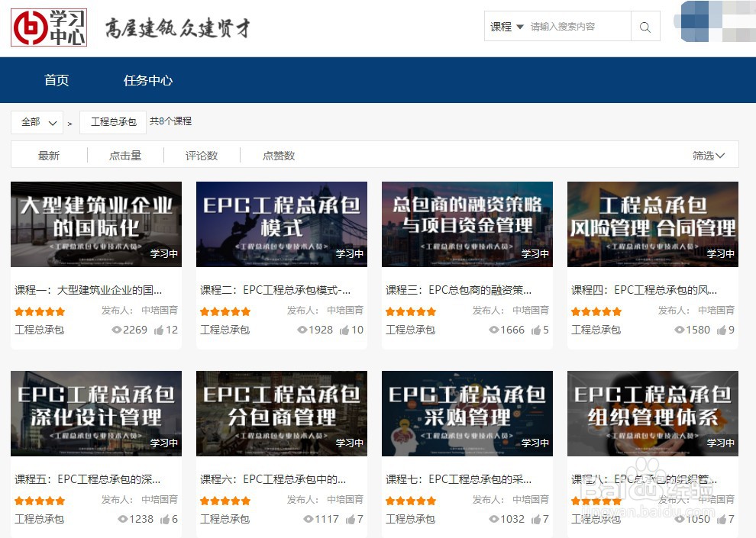Open the 课程 search type dropdown
756x538 pixels.
coord(506,26)
